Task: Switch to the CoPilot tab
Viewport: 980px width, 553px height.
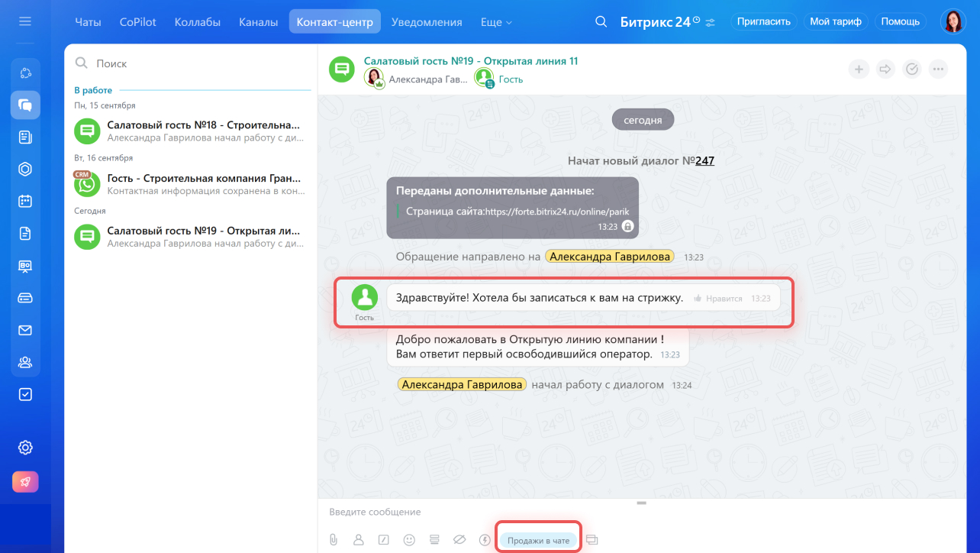Action: [137, 22]
